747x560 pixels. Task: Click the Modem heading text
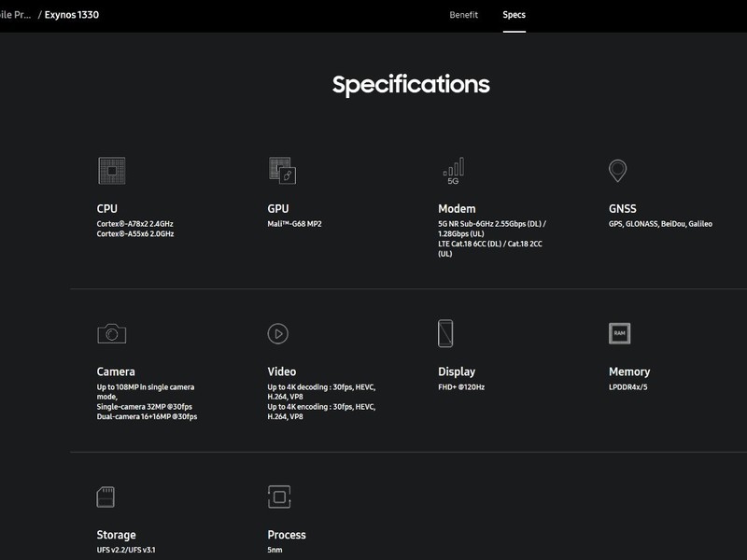(457, 208)
